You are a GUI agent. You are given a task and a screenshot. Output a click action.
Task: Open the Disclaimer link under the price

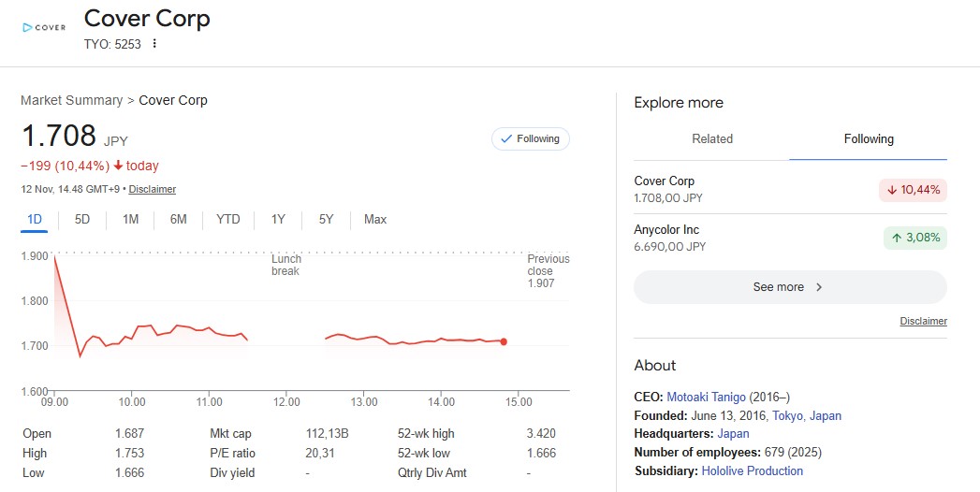tap(152, 189)
